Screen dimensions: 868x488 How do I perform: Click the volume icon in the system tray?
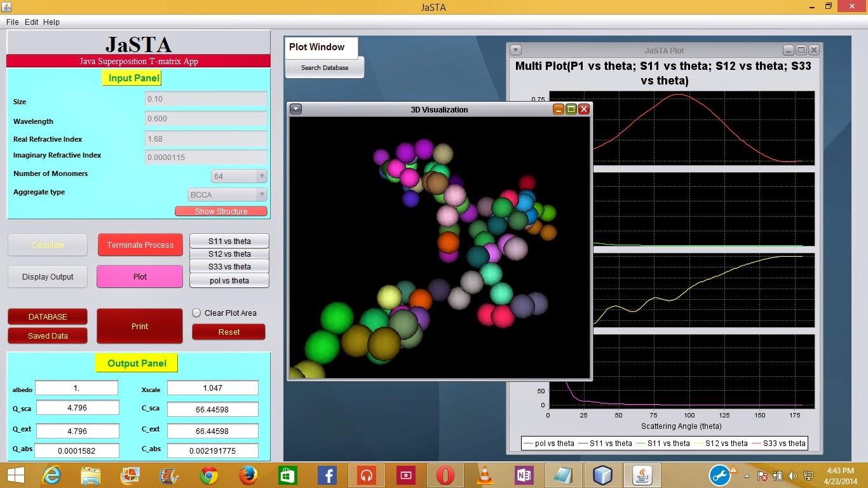coord(792,475)
